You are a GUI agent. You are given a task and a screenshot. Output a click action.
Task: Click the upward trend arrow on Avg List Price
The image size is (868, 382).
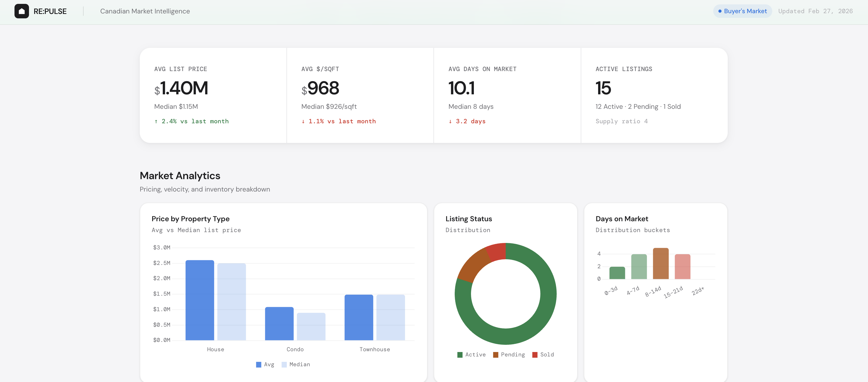[156, 121]
